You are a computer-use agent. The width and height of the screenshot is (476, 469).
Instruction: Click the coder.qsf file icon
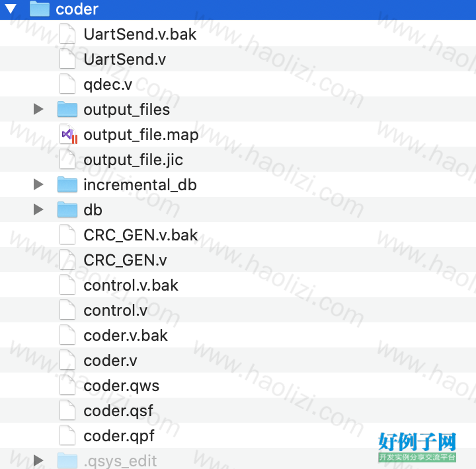(x=67, y=410)
